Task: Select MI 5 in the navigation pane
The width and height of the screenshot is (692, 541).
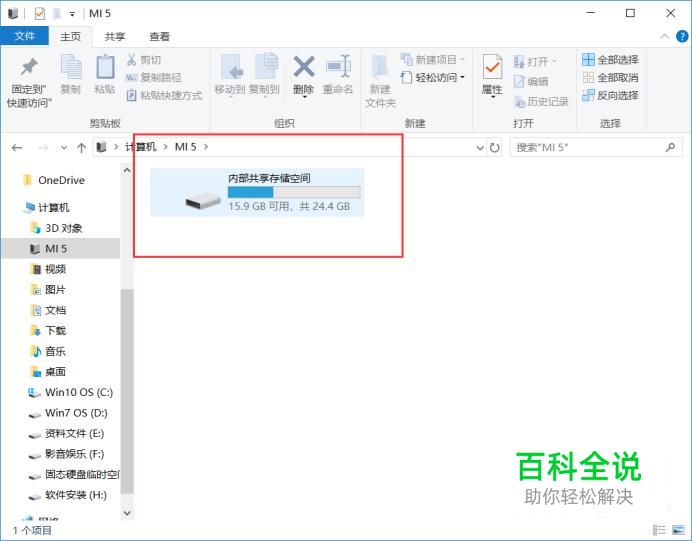Action: pos(60,248)
